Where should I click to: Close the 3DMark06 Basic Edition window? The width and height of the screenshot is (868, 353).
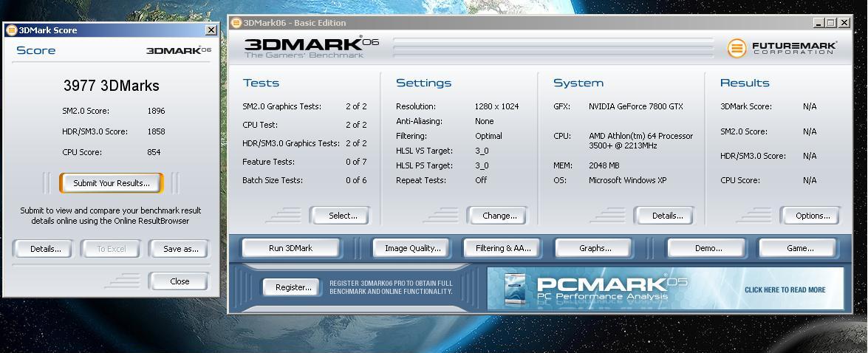pyautogui.click(x=844, y=23)
